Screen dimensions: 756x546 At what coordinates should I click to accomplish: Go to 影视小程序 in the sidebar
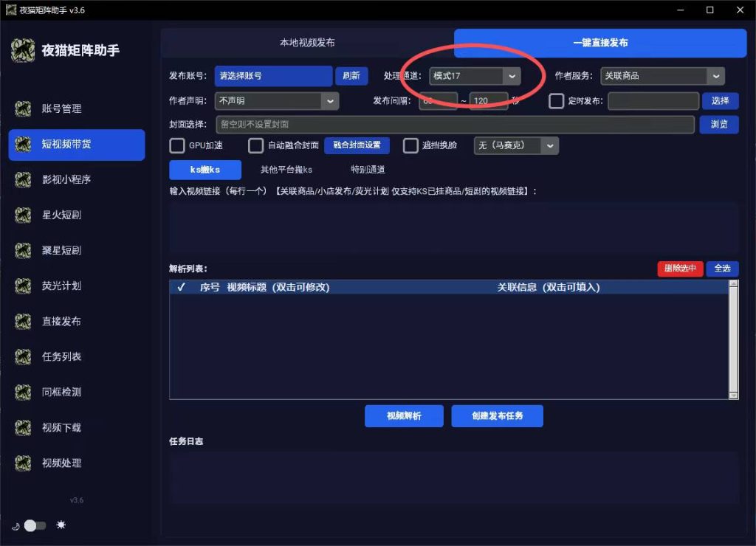pyautogui.click(x=77, y=179)
